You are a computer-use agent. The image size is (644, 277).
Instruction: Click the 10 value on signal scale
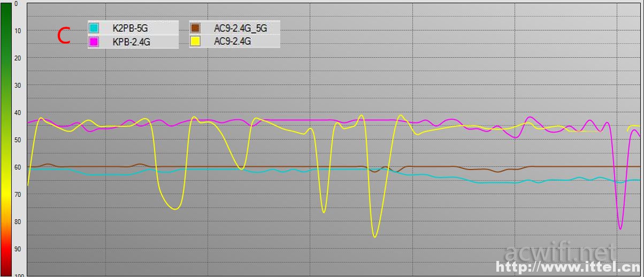click(18, 30)
